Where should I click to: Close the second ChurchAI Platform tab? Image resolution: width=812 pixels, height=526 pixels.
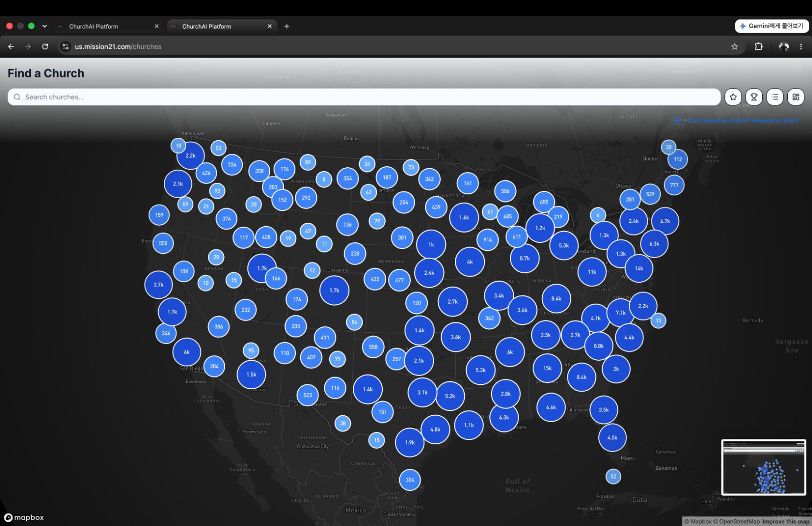[270, 26]
